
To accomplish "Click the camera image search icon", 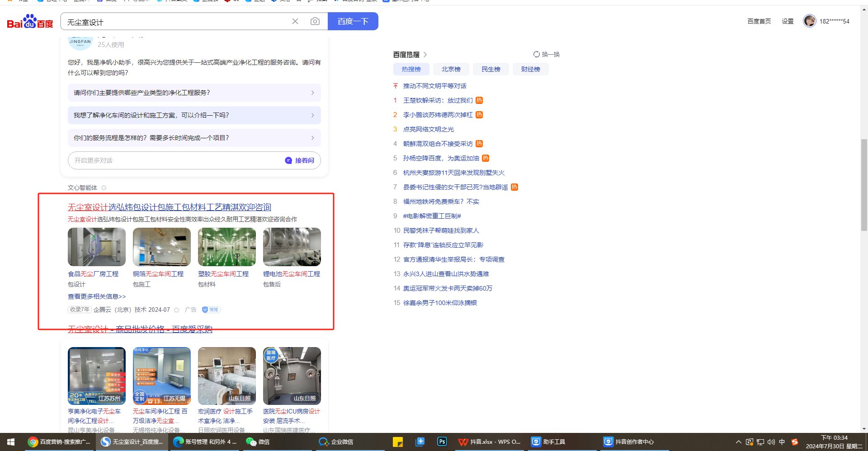I will (315, 21).
